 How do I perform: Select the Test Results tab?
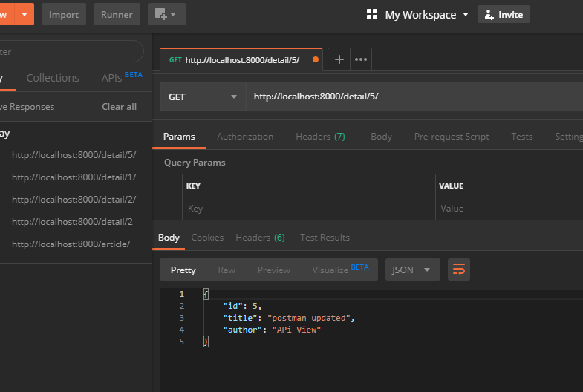click(325, 238)
